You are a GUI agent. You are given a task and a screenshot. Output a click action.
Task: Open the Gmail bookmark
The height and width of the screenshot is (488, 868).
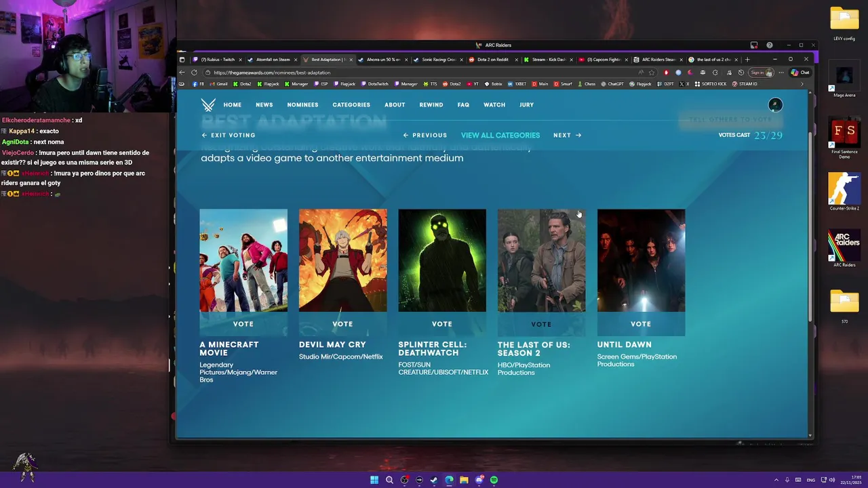pyautogui.click(x=218, y=84)
